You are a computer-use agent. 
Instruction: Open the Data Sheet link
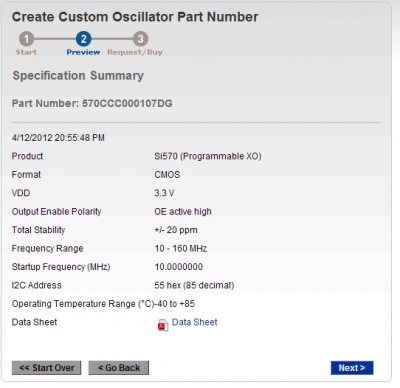[x=194, y=322]
